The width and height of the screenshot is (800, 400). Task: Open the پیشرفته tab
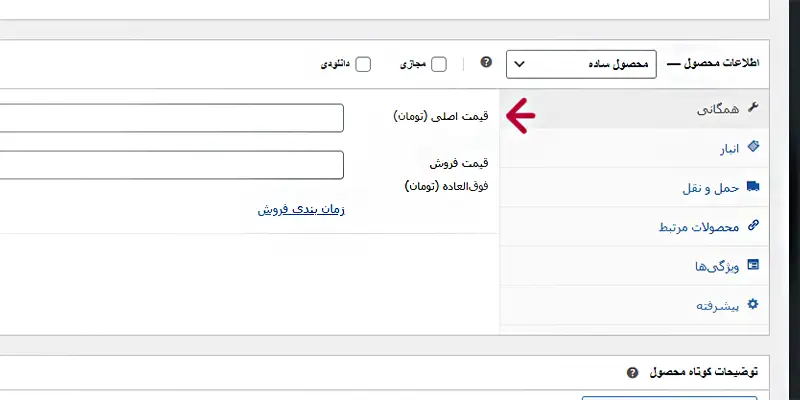coord(716,305)
